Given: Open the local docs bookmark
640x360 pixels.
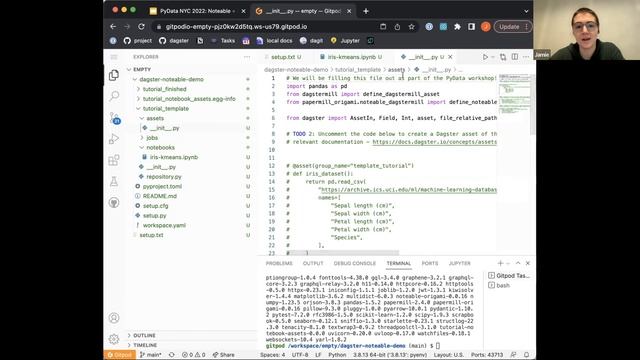Looking at the screenshot, I should (275, 40).
